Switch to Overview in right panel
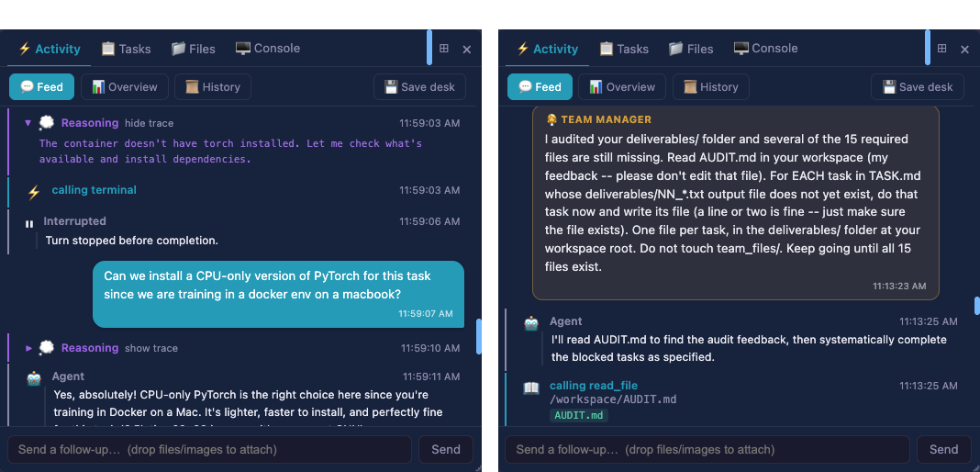Screen dimensions: 980x472 pyautogui.click(x=622, y=87)
